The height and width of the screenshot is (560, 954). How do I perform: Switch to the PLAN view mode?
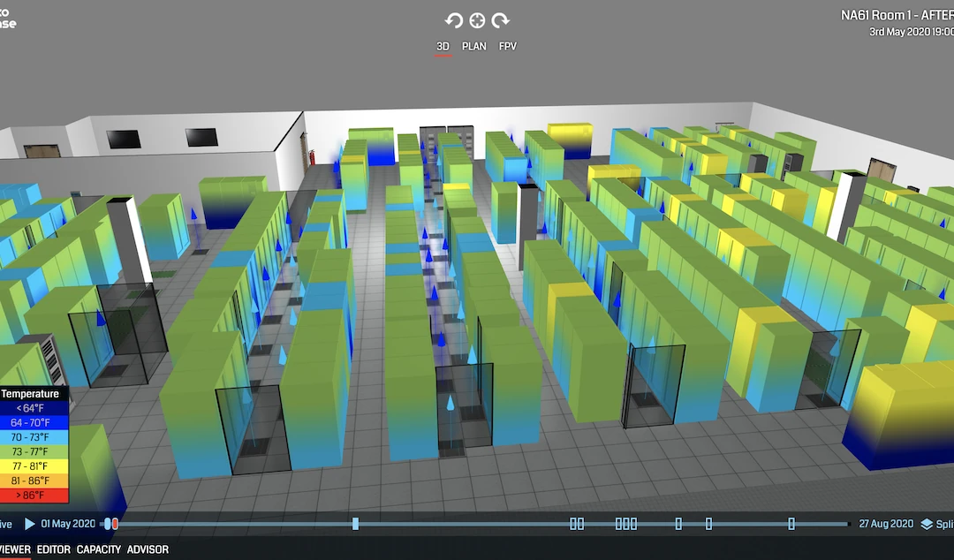[474, 46]
